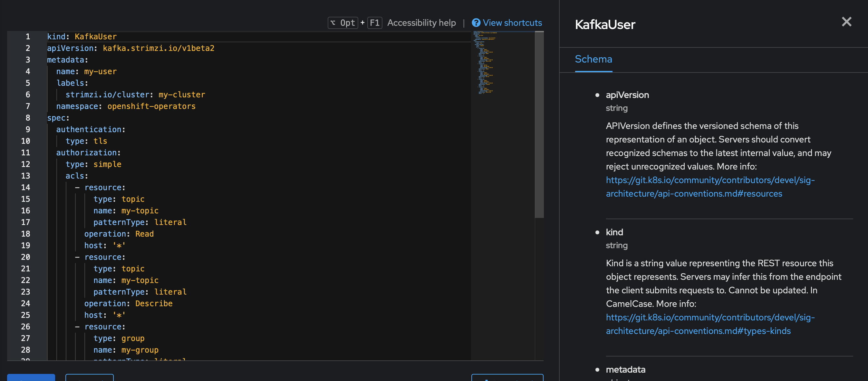Click the simple authorization type value
868x381 pixels.
click(x=108, y=164)
